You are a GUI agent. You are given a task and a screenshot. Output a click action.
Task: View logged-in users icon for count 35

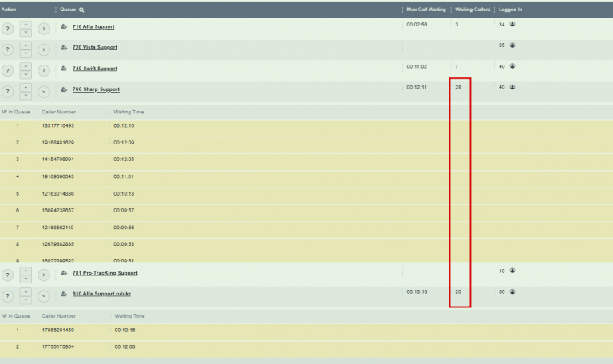[x=512, y=45]
